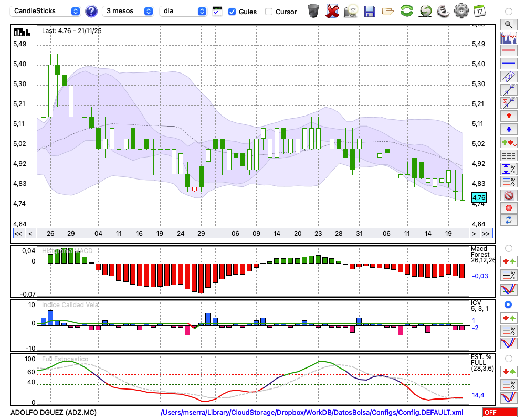Expand the 3 mesos period dropdown
Screen dimensions: 525x420
click(x=129, y=11)
